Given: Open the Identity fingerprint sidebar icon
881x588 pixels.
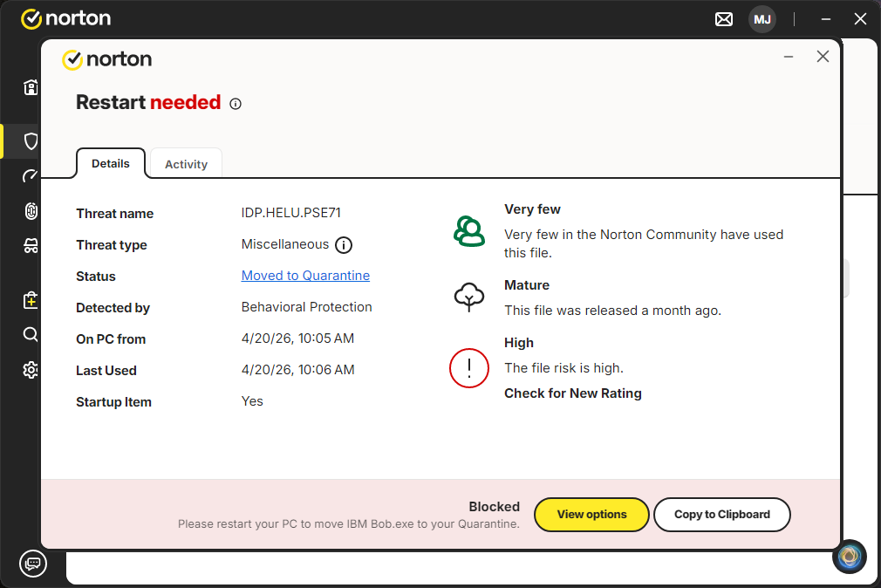Looking at the screenshot, I should click(x=31, y=211).
